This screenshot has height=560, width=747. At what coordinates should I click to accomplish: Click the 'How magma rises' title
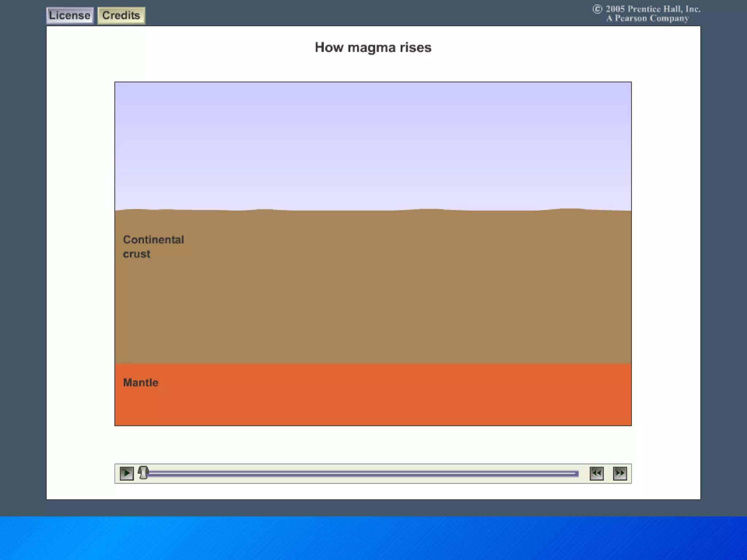pos(373,47)
